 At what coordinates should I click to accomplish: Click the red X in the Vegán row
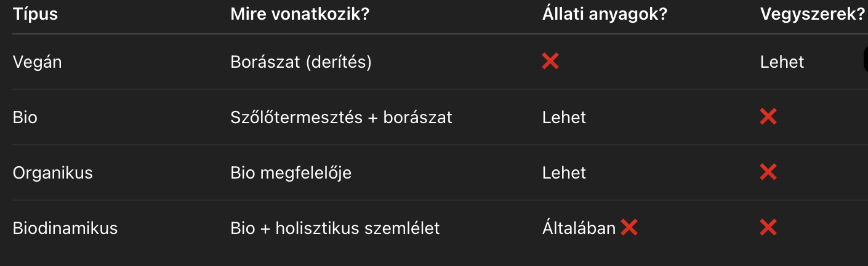point(550,62)
